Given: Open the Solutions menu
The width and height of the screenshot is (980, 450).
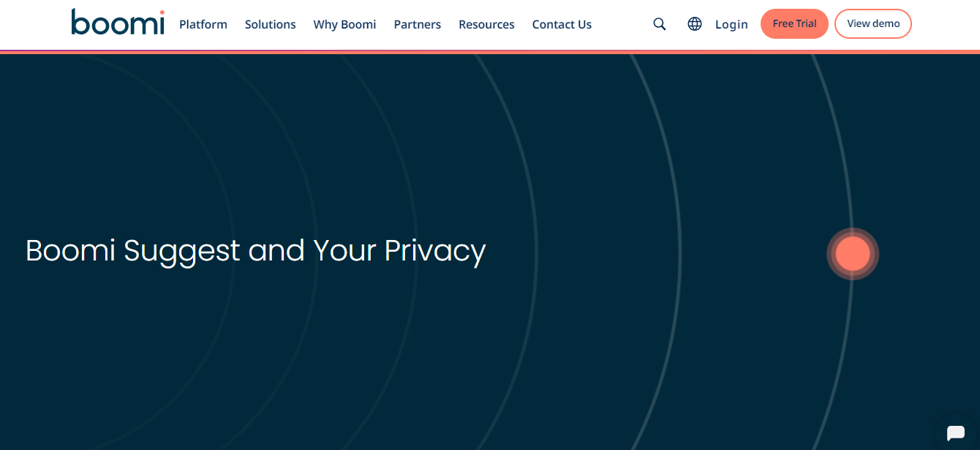Looking at the screenshot, I should [271, 24].
